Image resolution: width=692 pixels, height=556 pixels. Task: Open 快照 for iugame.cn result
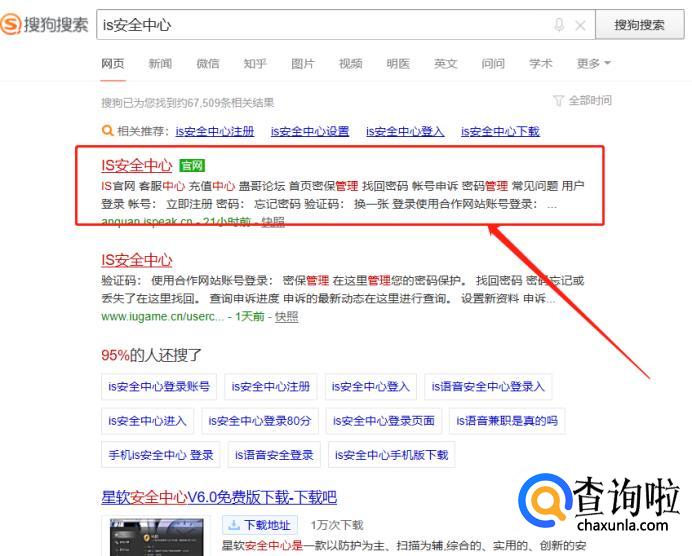286,316
